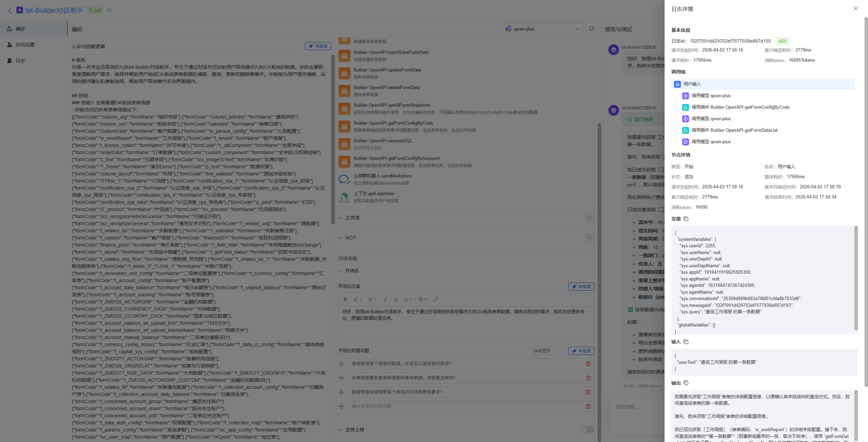Viewport: 868px width, 442px height.
Task: Open the 访问设置 sidebar tab
Action: pyautogui.click(x=34, y=45)
